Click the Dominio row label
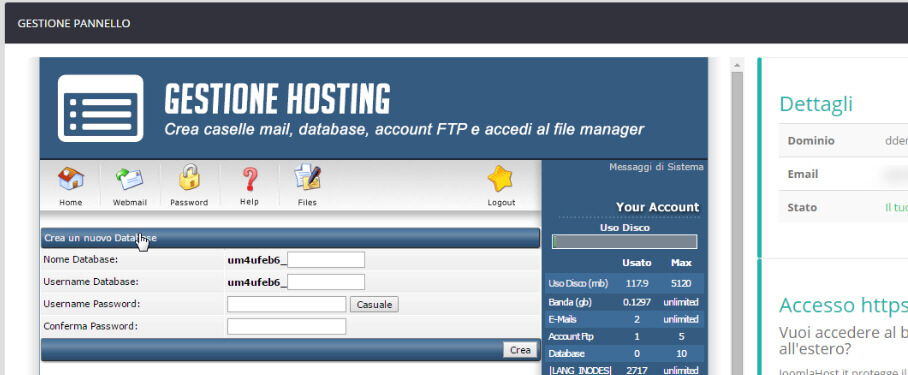This screenshot has height=375, width=908. [x=811, y=141]
